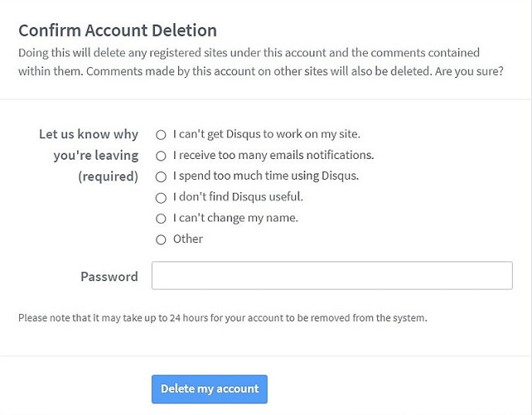
Task: Click the Password field label
Action: (x=109, y=277)
